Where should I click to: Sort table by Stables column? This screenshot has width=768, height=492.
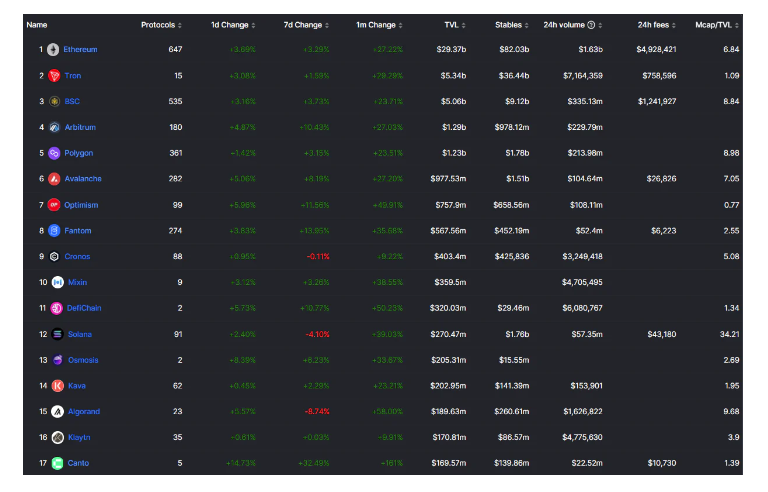(x=512, y=25)
